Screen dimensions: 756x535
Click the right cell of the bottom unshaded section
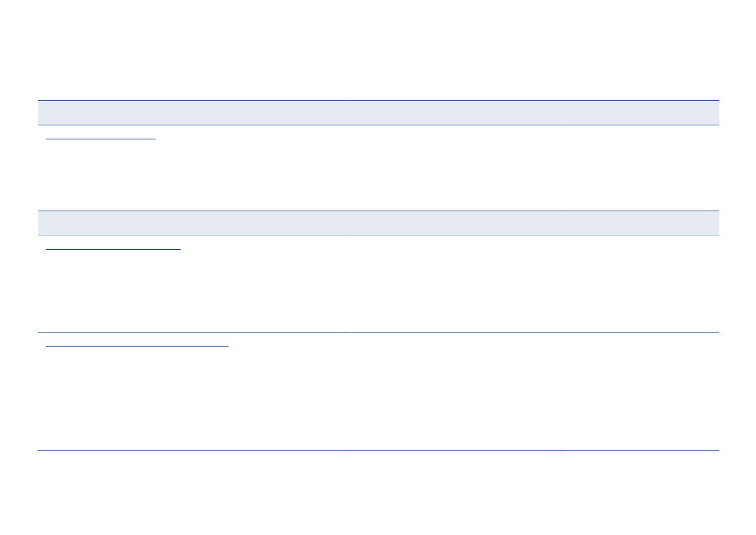[x=640, y=391]
